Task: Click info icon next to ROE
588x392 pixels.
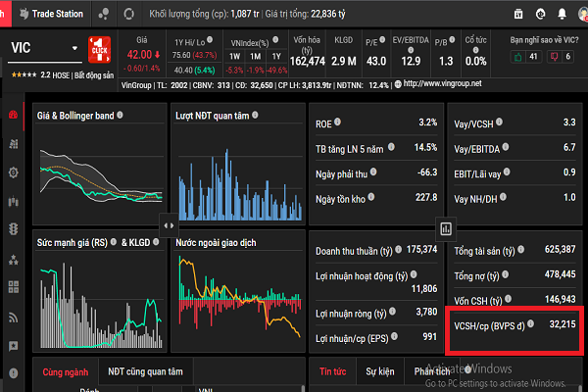Action: coord(337,122)
